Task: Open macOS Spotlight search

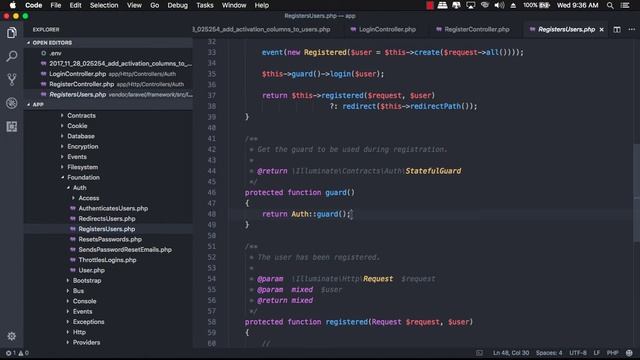Action: click(x=610, y=5)
